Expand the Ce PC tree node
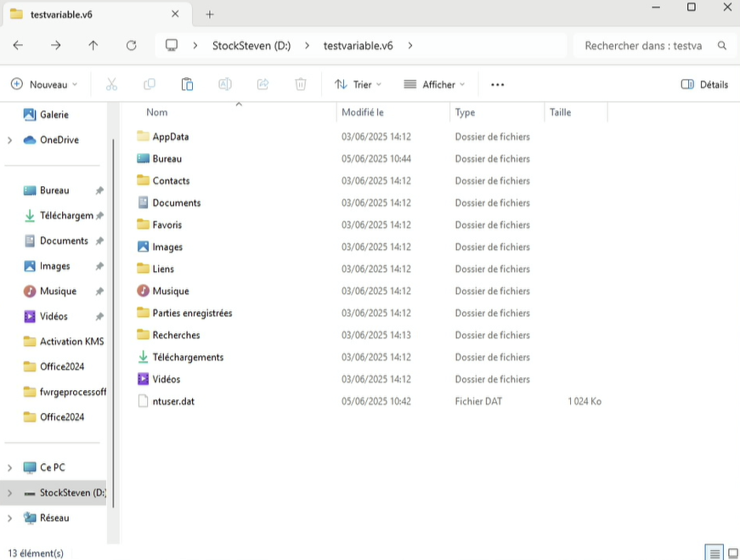740x560 pixels. (x=10, y=468)
